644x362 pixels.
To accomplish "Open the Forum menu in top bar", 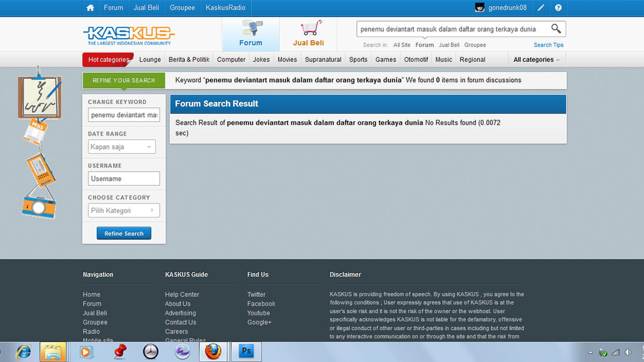I will pyautogui.click(x=113, y=8).
